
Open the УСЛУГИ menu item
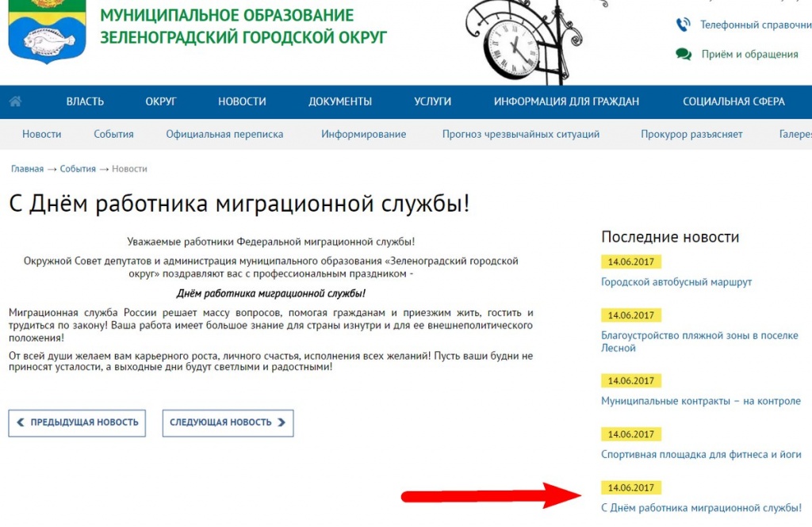432,101
